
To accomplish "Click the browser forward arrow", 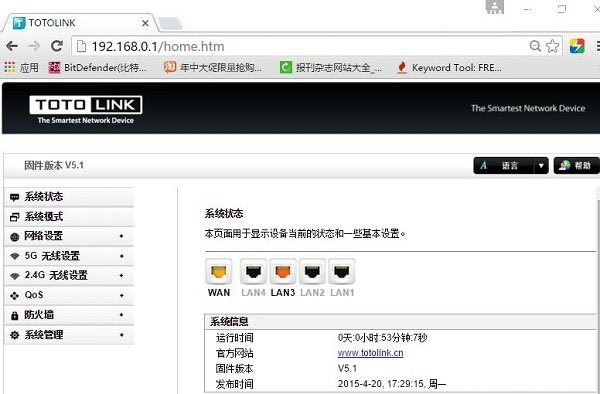I will point(34,46).
